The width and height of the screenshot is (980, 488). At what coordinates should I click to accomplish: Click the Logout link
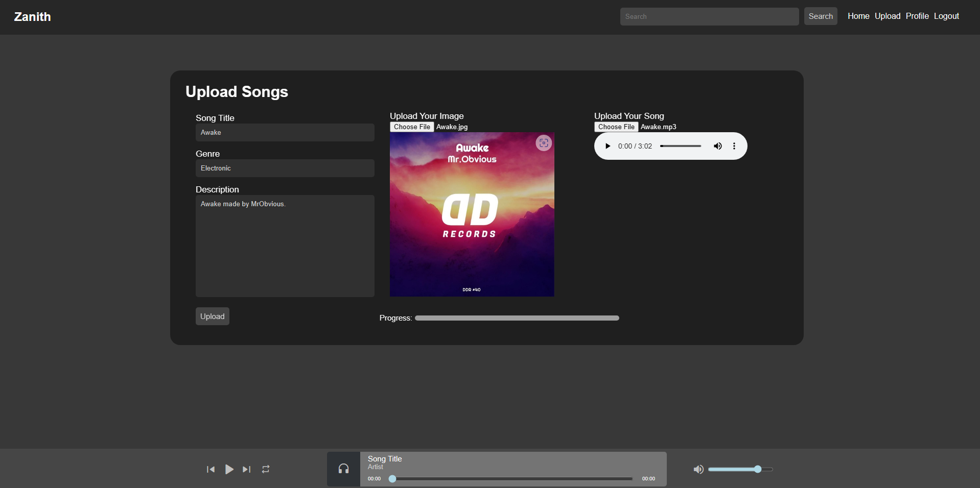(x=946, y=16)
